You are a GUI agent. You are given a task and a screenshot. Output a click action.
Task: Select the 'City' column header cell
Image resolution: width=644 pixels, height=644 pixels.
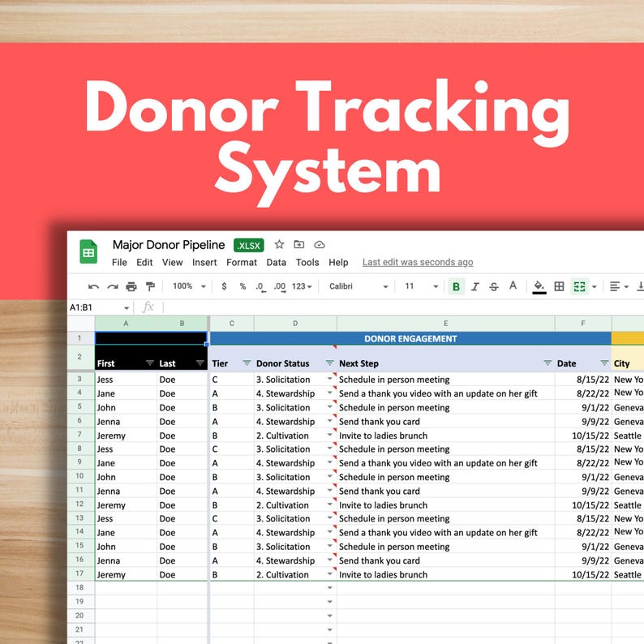pos(628,358)
